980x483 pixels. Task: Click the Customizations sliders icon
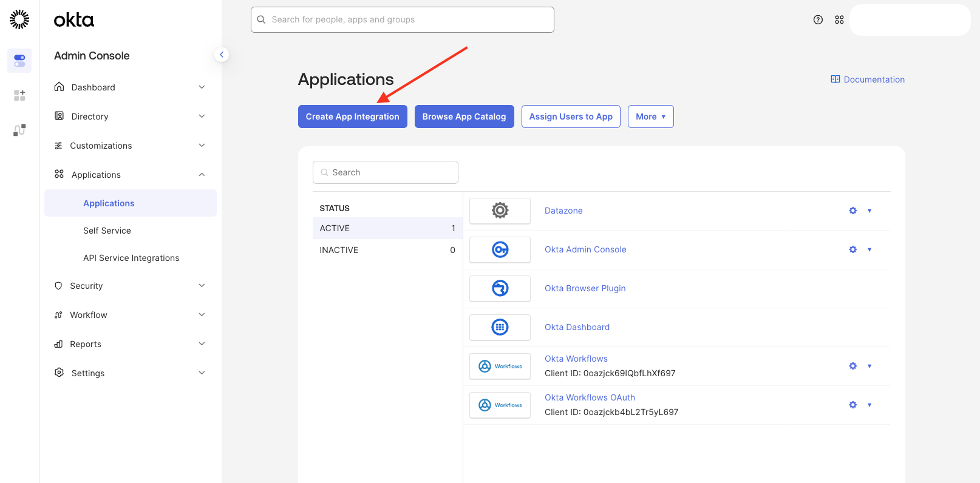click(58, 146)
